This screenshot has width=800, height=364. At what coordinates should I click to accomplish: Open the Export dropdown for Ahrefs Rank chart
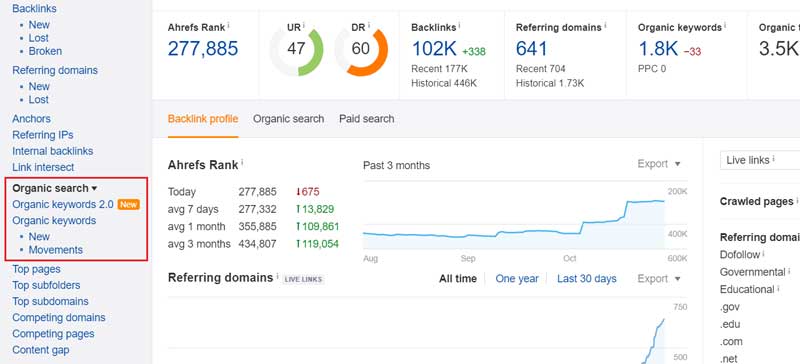[x=659, y=164]
